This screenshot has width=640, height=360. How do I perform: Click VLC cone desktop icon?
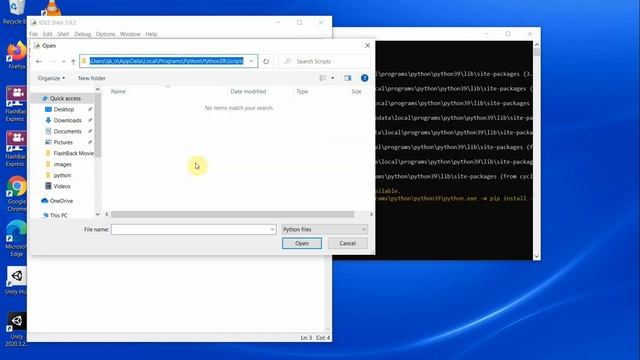(52, 8)
